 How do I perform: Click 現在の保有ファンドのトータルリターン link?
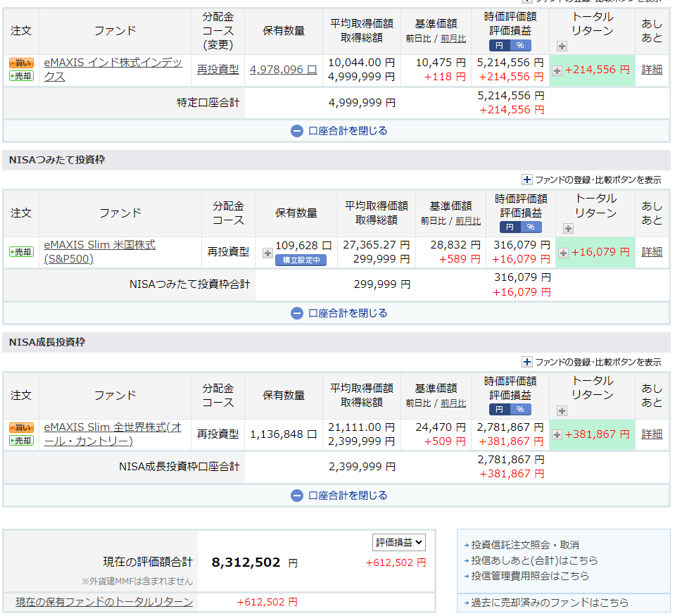pyautogui.click(x=104, y=602)
